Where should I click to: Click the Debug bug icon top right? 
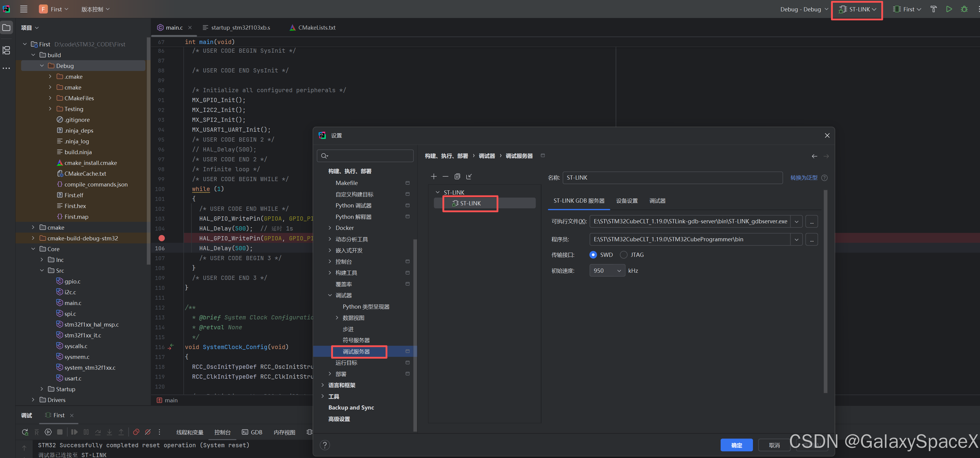pos(964,9)
